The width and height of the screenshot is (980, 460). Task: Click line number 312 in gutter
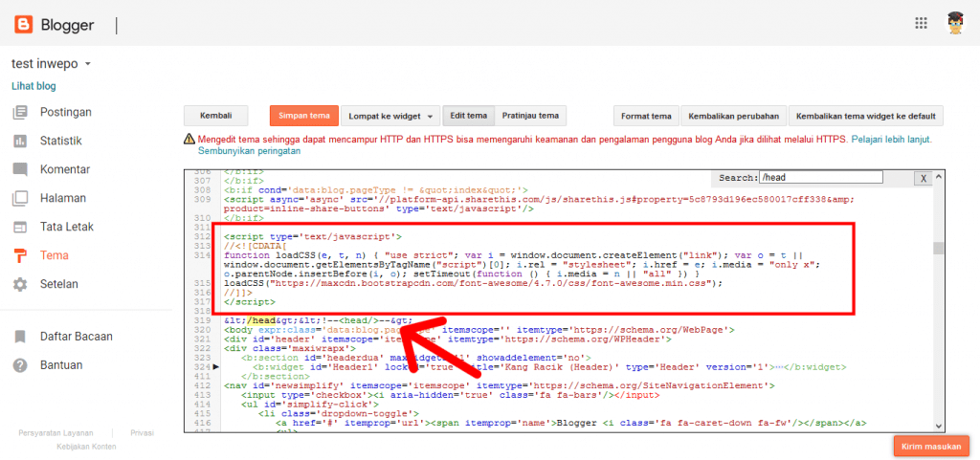[x=201, y=236]
